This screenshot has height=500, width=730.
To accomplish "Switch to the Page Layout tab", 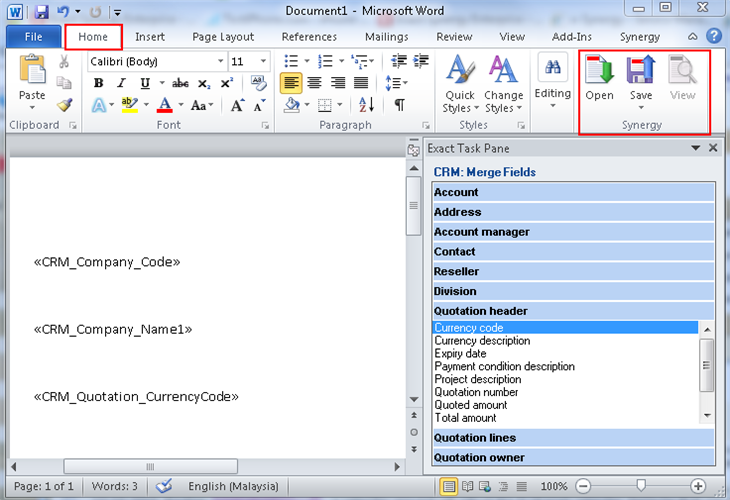I will pyautogui.click(x=223, y=37).
